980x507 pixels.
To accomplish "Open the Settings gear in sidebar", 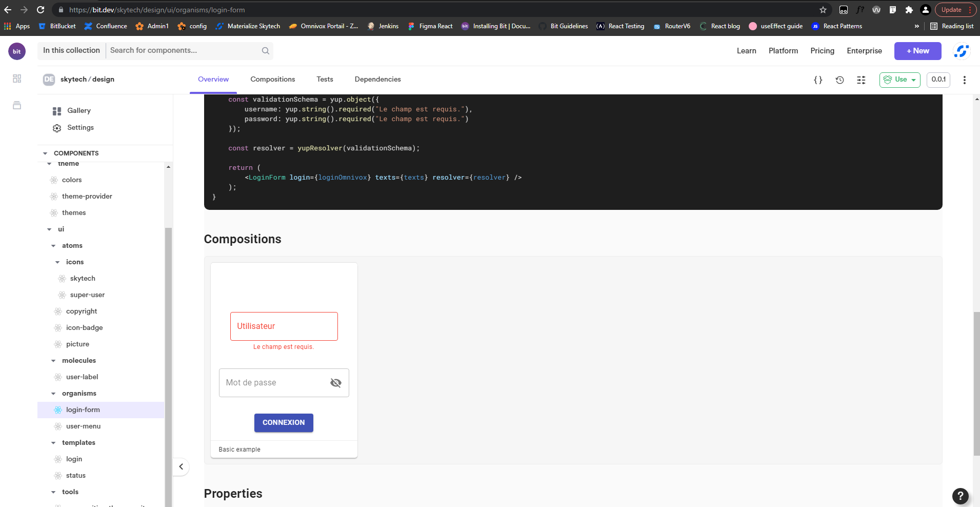I will tap(56, 128).
